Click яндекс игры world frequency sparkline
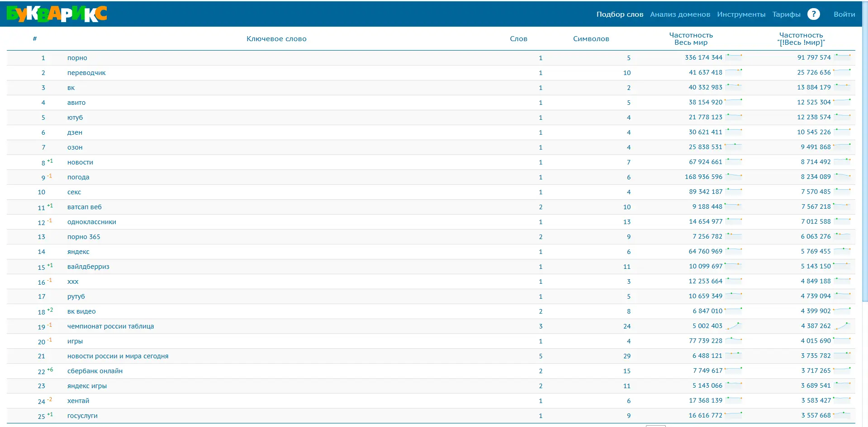This screenshot has height=427, width=868. point(734,385)
